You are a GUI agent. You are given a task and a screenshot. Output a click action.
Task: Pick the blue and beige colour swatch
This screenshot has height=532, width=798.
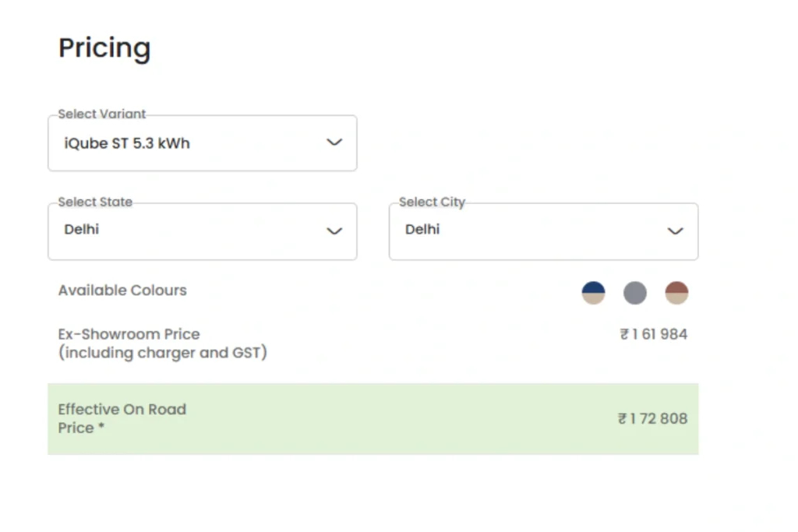(x=594, y=293)
